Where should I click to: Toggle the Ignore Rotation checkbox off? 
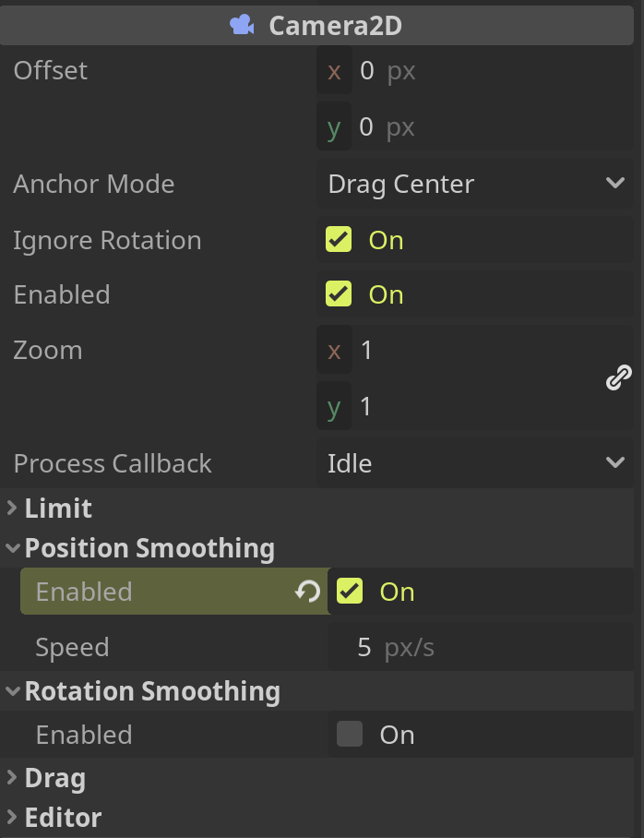339,240
